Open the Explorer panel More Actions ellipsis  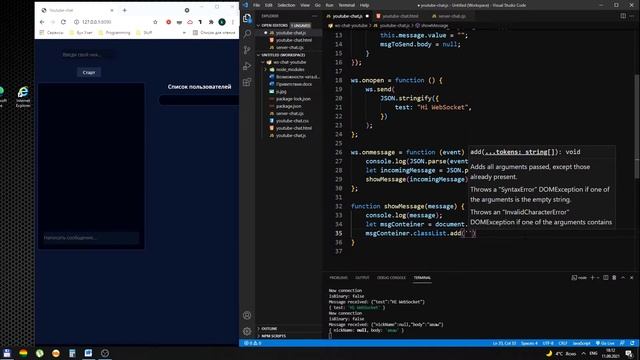click(x=315, y=16)
